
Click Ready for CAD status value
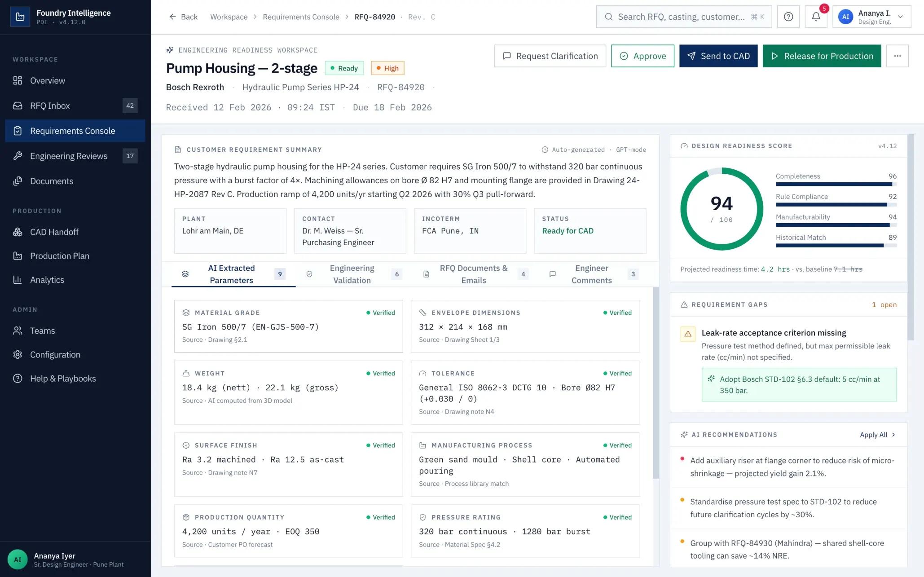click(568, 231)
